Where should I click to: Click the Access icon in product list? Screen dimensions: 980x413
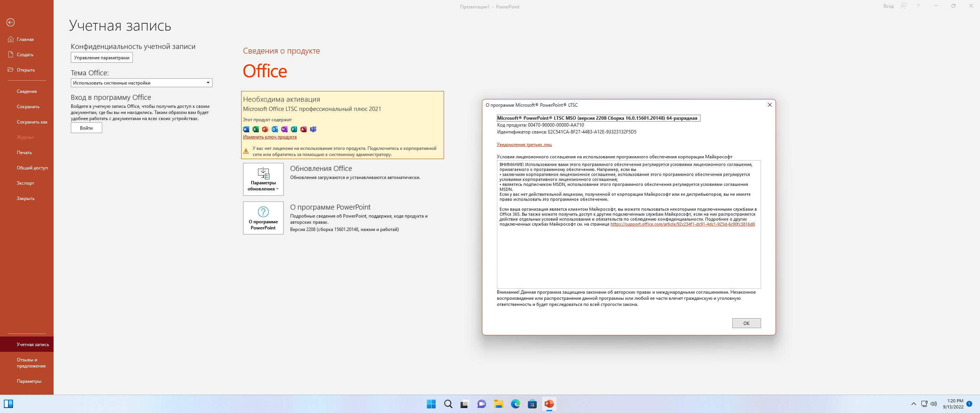304,129
